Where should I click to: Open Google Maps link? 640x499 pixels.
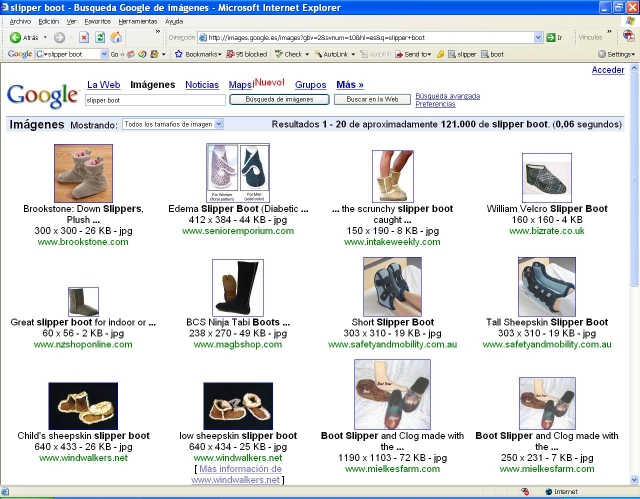(240, 85)
